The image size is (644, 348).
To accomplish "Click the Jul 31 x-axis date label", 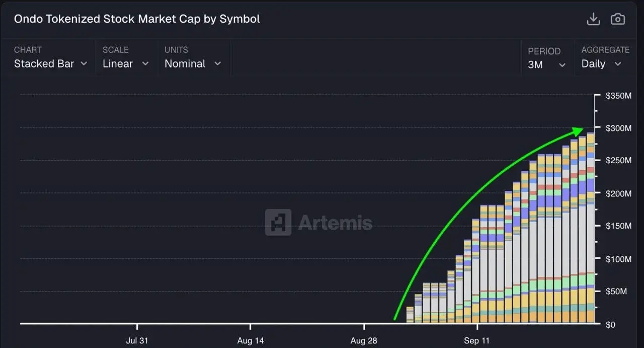I will click(137, 340).
